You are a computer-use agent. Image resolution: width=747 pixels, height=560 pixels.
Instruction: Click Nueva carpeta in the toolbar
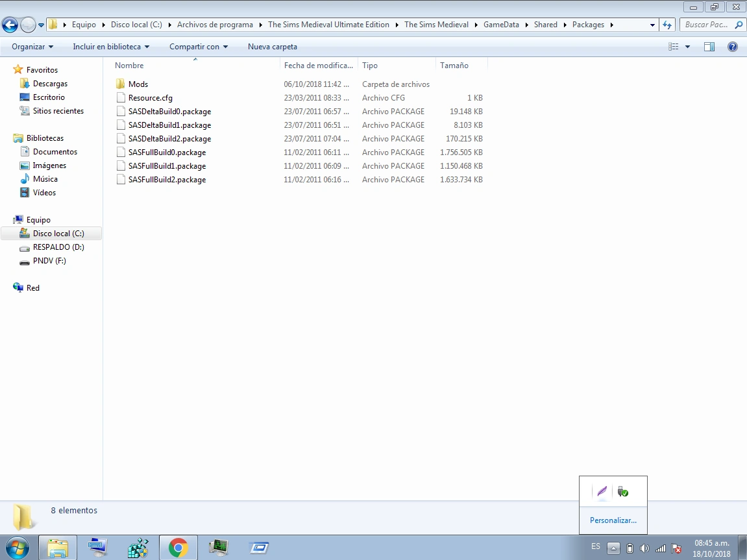[x=273, y=47]
